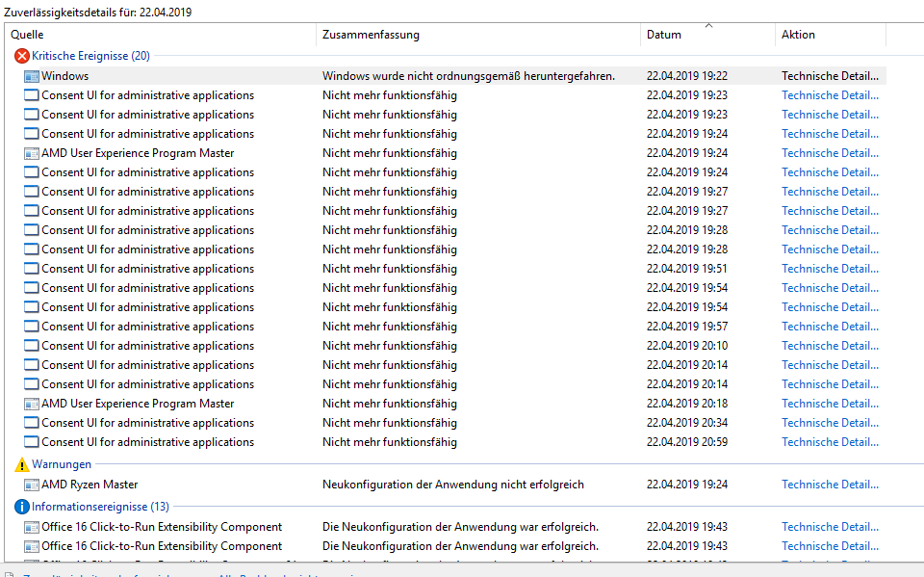Select the date cell '22.04.2019 19:57'
924x577 pixels.
click(x=687, y=327)
